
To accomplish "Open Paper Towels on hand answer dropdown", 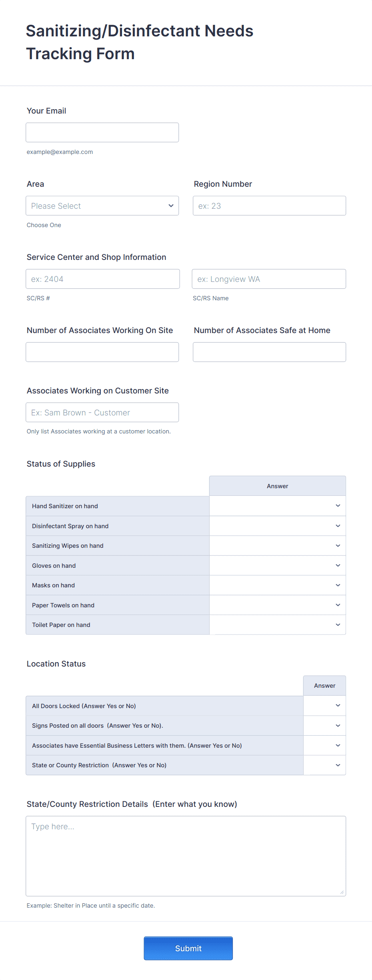I will click(x=278, y=605).
